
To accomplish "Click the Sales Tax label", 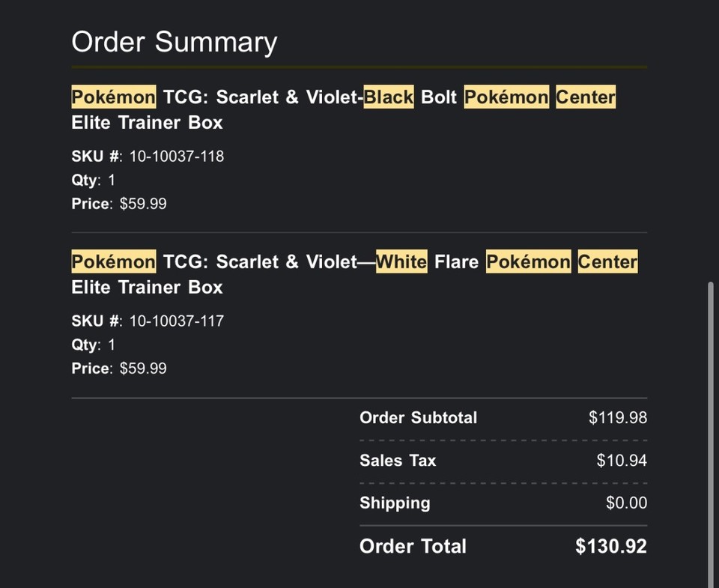I will [397, 461].
